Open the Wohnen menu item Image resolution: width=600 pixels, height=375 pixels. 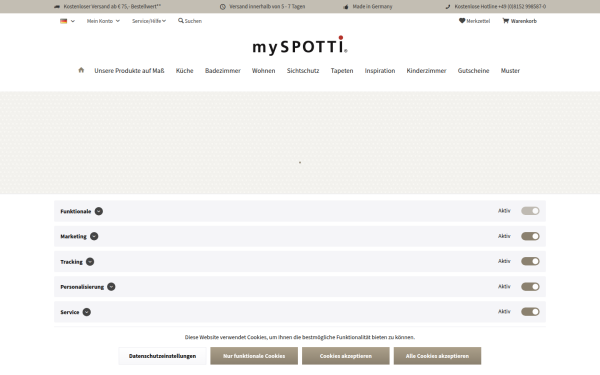click(x=263, y=70)
